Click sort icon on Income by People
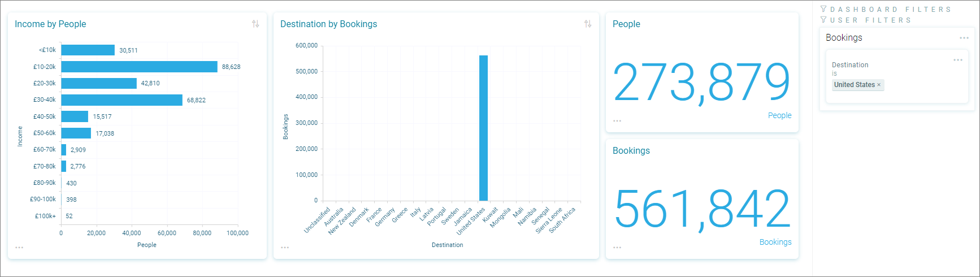980x277 pixels. click(x=255, y=24)
